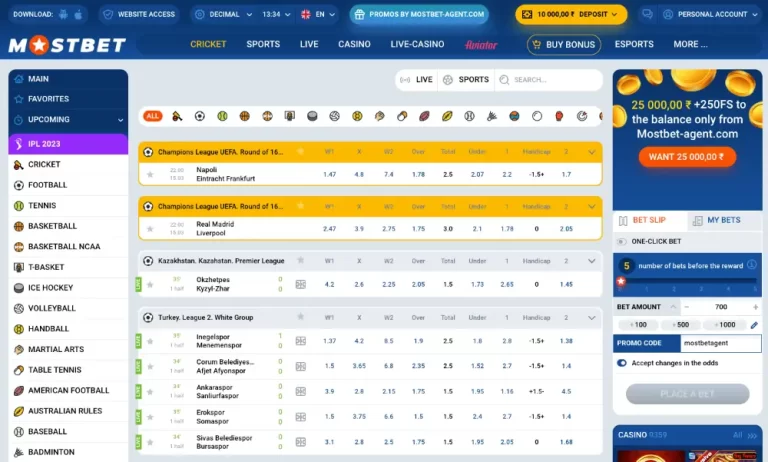Image resolution: width=768 pixels, height=462 pixels.
Task: Open match statistics icon for Okzhetpes game
Action: pyautogui.click(x=301, y=284)
